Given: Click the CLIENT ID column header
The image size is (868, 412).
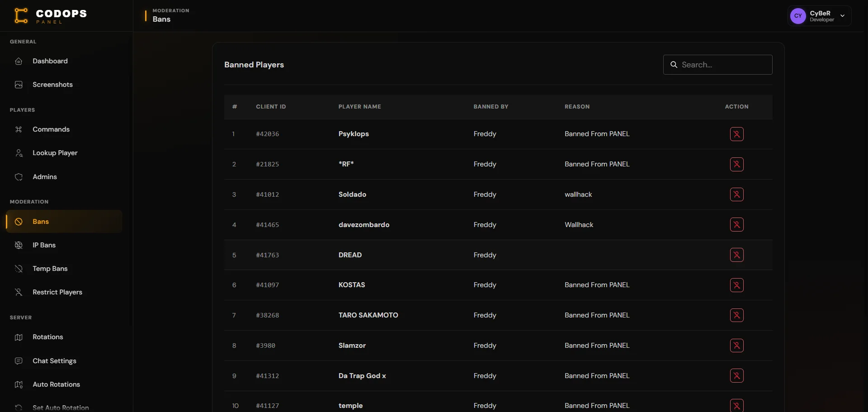Looking at the screenshot, I should pos(271,107).
